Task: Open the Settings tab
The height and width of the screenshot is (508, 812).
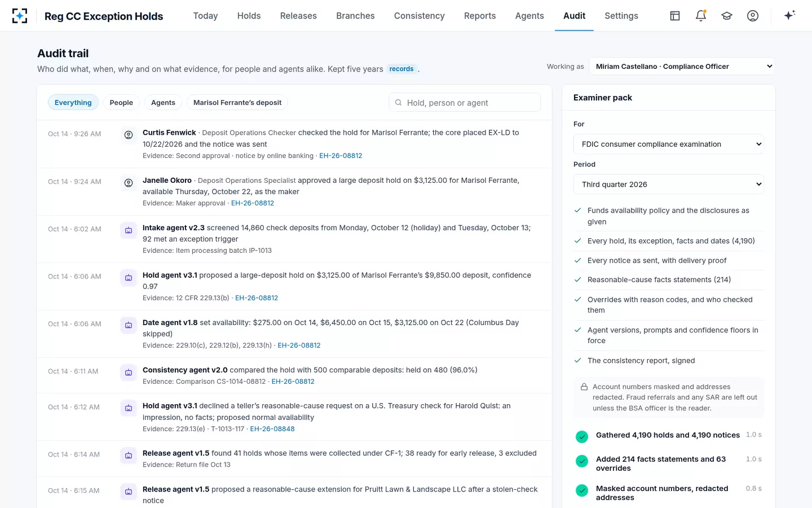Action: pos(621,16)
